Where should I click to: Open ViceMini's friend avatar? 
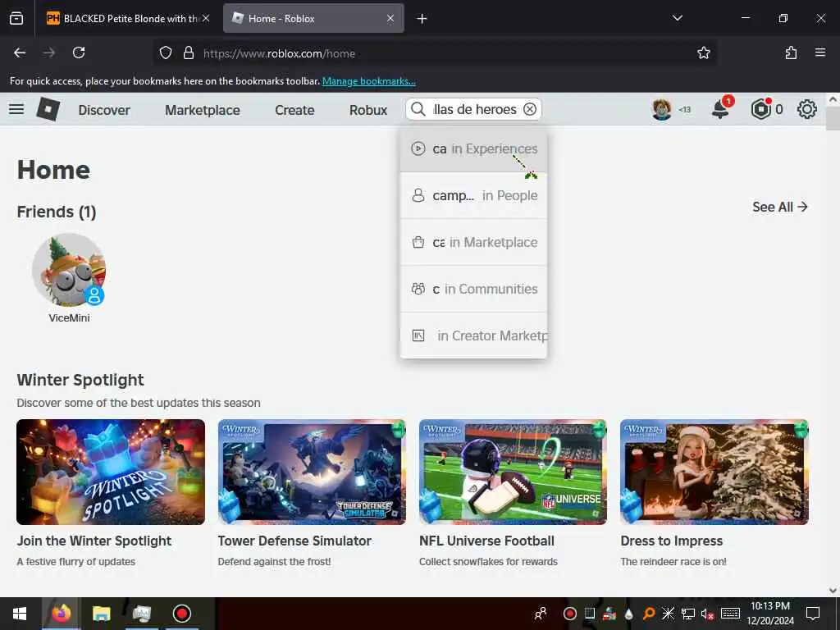69,270
